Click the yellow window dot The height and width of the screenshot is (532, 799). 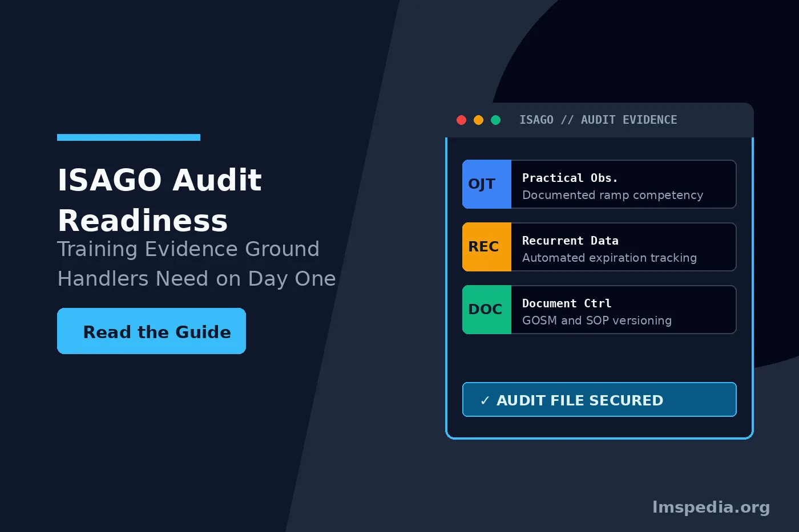pos(479,120)
